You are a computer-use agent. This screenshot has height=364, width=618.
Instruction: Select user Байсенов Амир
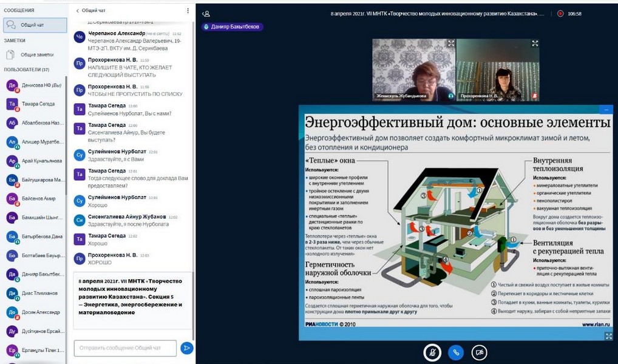[x=34, y=198]
